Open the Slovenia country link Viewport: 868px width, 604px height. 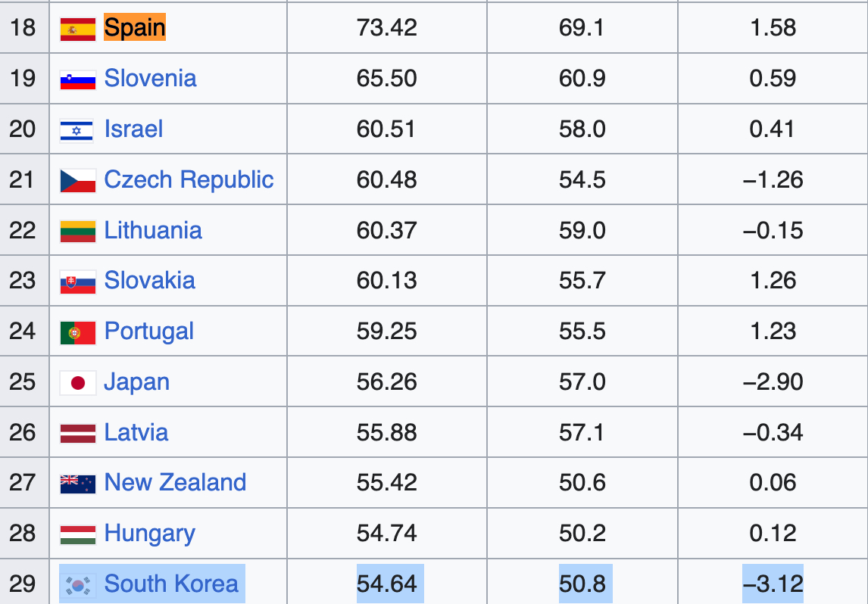[150, 79]
